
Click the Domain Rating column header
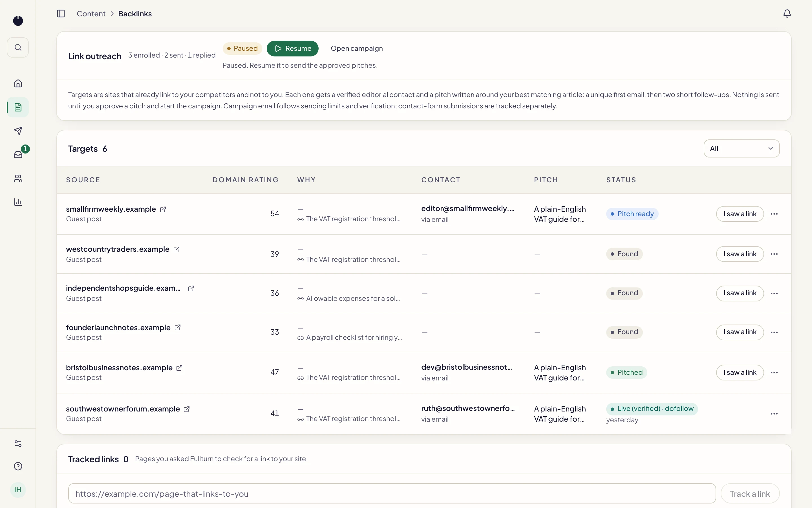(246, 180)
